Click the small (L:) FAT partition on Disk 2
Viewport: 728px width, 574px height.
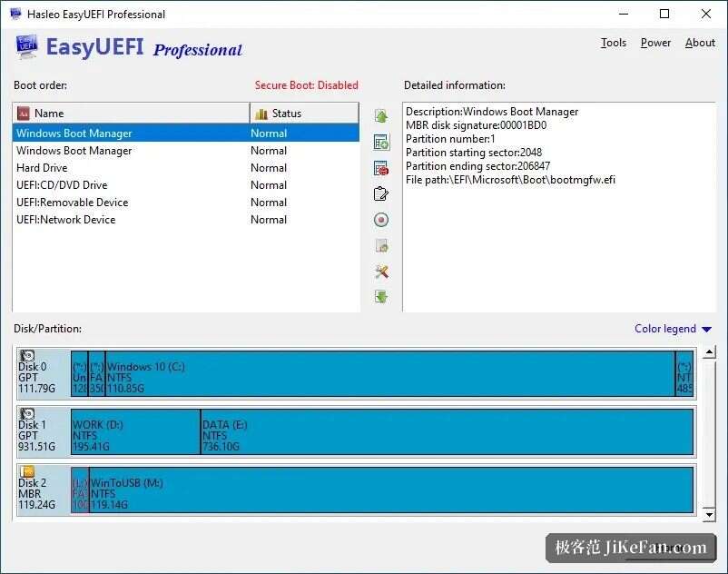(80, 490)
